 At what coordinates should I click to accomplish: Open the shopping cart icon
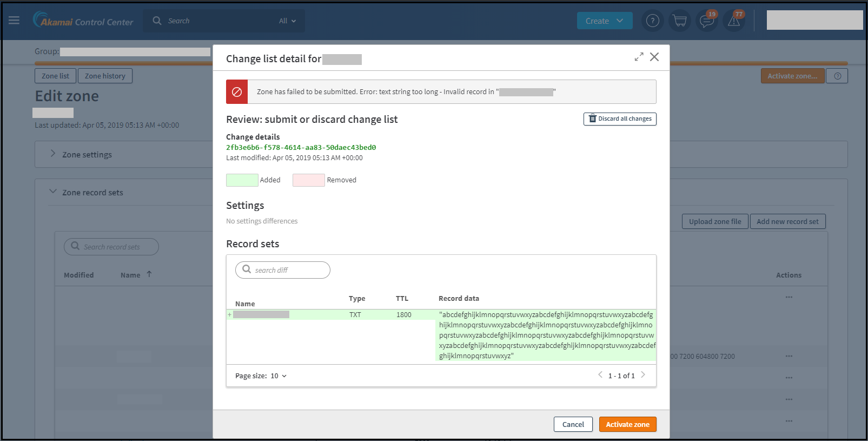[680, 21]
